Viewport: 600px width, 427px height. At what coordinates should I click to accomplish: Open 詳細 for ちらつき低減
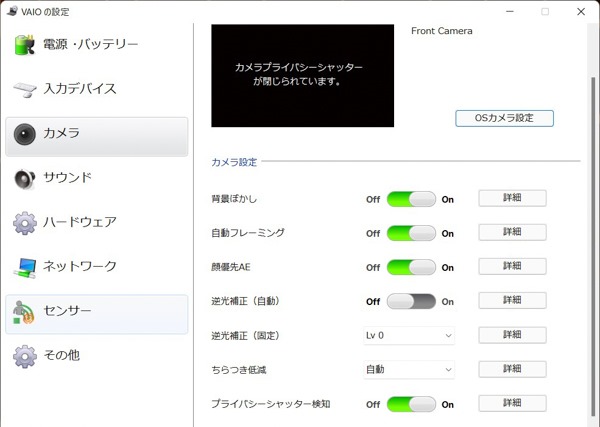tap(512, 369)
